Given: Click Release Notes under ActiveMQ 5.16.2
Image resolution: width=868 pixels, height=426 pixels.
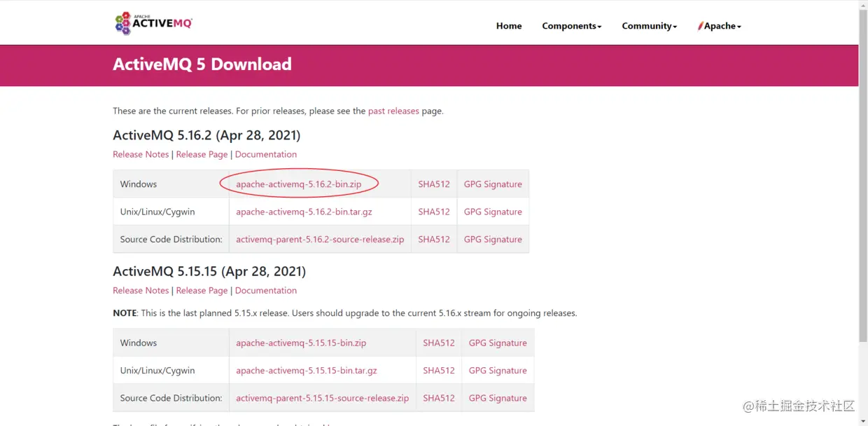Looking at the screenshot, I should click(x=141, y=153).
